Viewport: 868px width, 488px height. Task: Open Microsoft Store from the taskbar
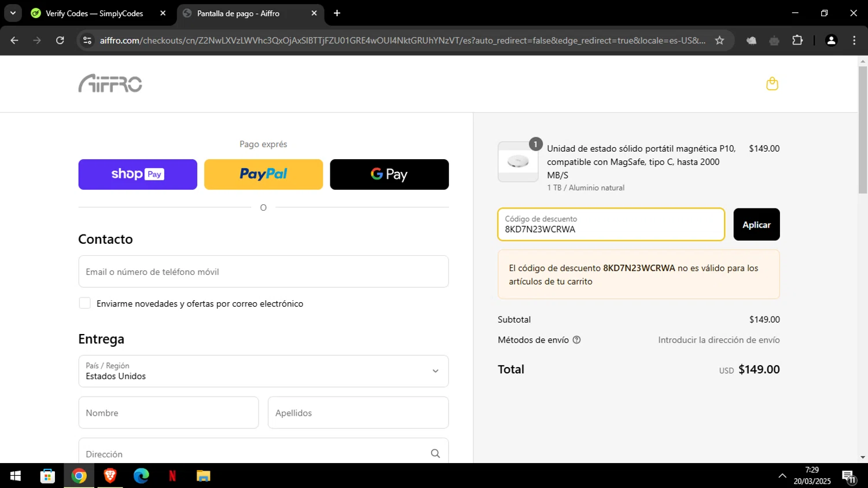point(47,476)
